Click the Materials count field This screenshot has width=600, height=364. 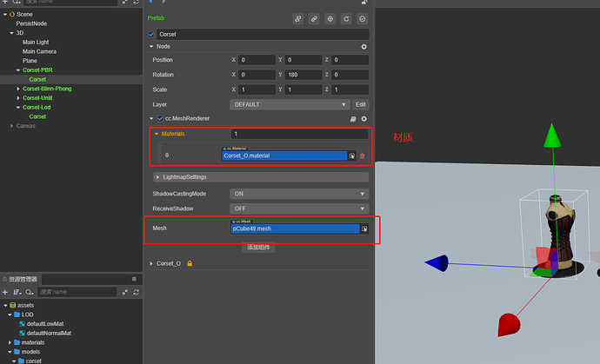(x=300, y=134)
